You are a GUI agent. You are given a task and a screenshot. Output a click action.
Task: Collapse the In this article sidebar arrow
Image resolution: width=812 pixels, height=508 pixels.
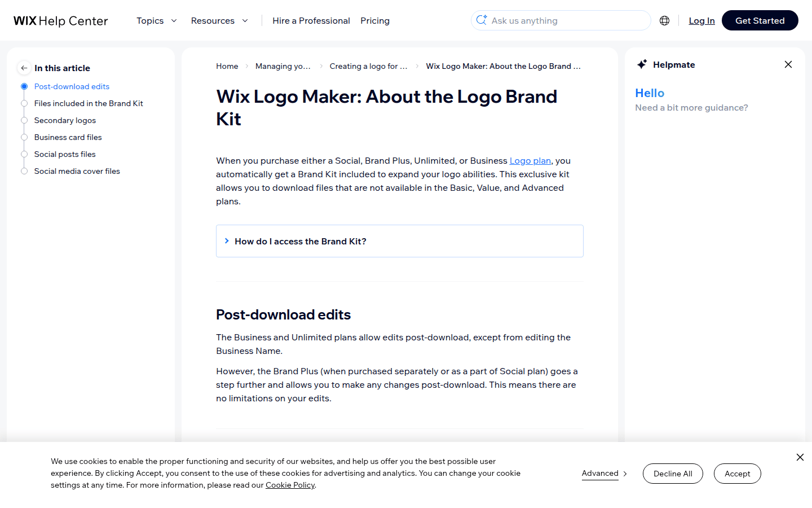[24, 68]
